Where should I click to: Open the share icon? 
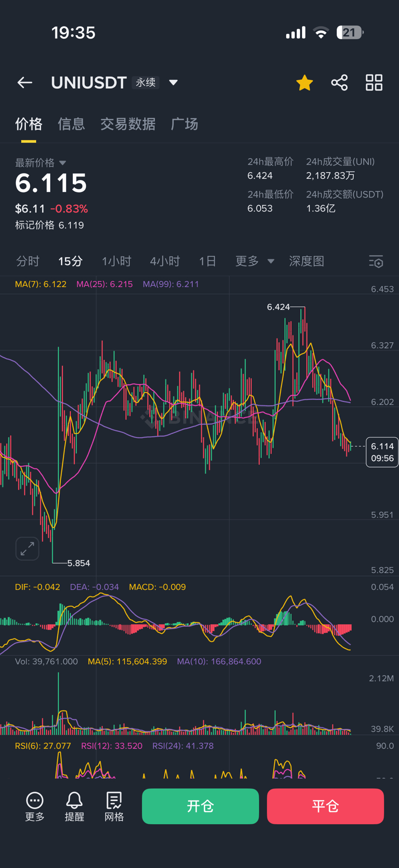click(339, 83)
